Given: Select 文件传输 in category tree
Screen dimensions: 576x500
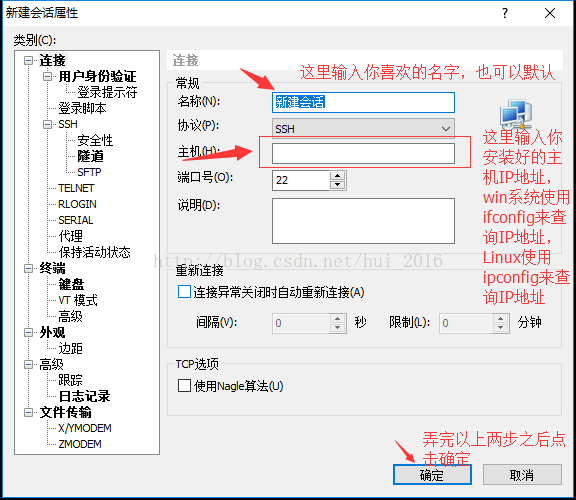Looking at the screenshot, I should [65, 412].
